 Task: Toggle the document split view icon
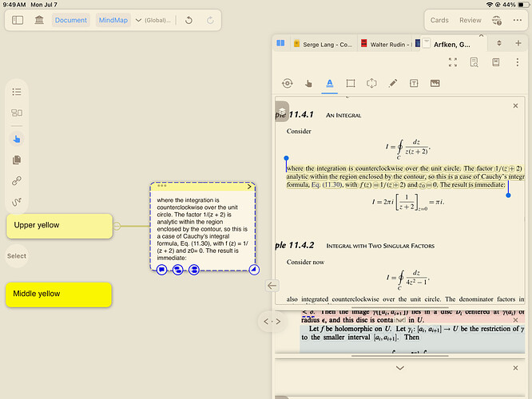[280, 43]
